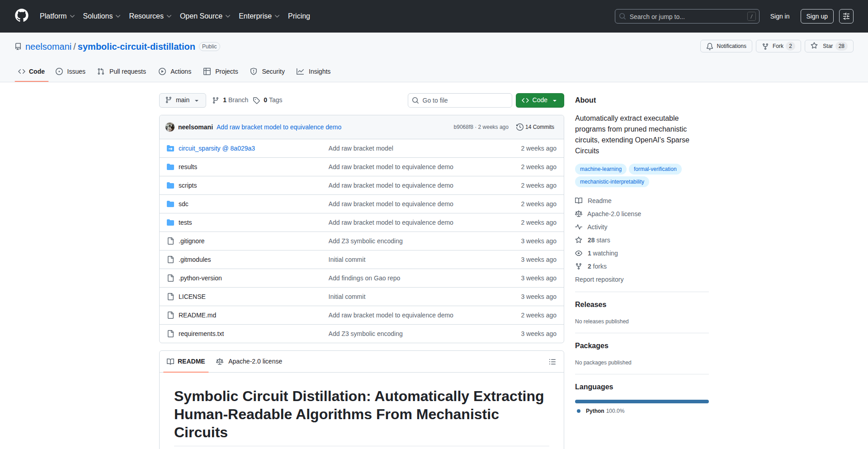The image size is (868, 449).
Task: Expand the green Code dropdown
Action: pyautogui.click(x=539, y=100)
